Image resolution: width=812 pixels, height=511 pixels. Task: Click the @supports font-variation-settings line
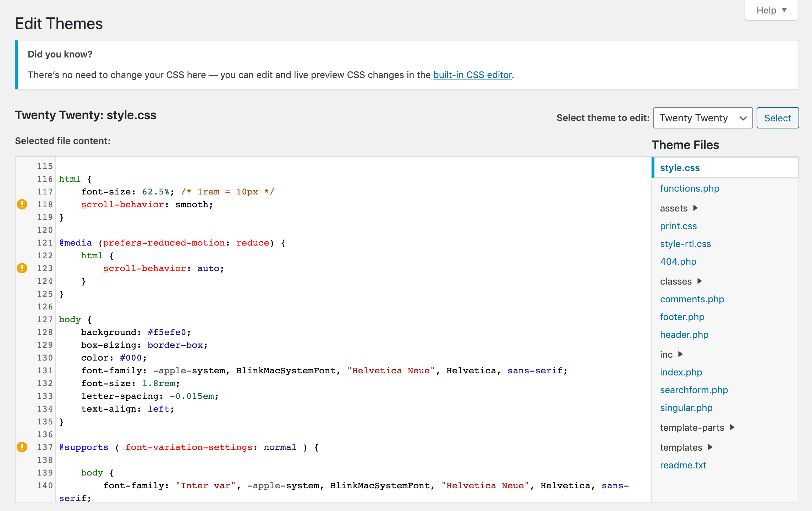coord(189,447)
